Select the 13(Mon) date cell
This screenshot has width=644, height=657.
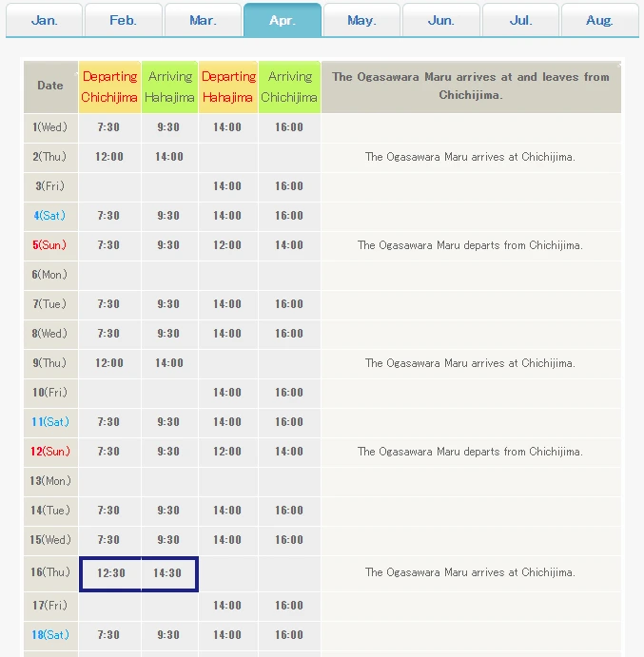(50, 480)
